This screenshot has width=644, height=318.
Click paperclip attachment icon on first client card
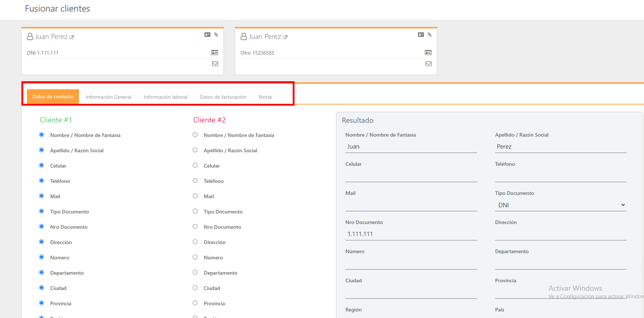[x=216, y=35]
